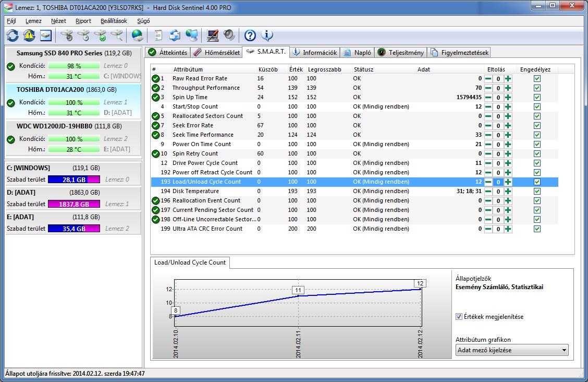Click minus button on Seek Error Rate row
The height and width of the screenshot is (382, 588).
pos(488,125)
